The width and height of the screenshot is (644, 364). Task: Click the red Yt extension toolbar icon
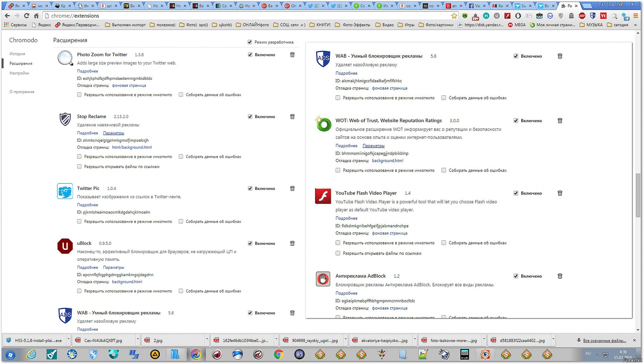click(603, 16)
